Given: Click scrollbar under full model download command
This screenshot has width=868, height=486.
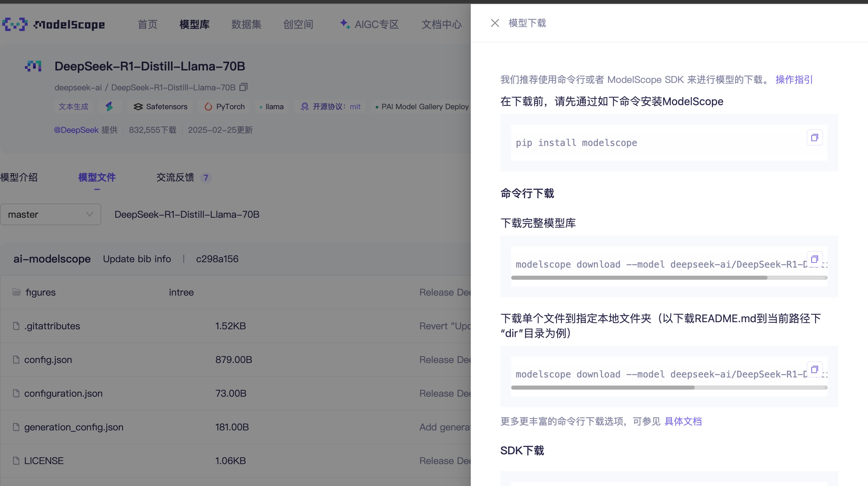Looking at the screenshot, I should (x=639, y=278).
